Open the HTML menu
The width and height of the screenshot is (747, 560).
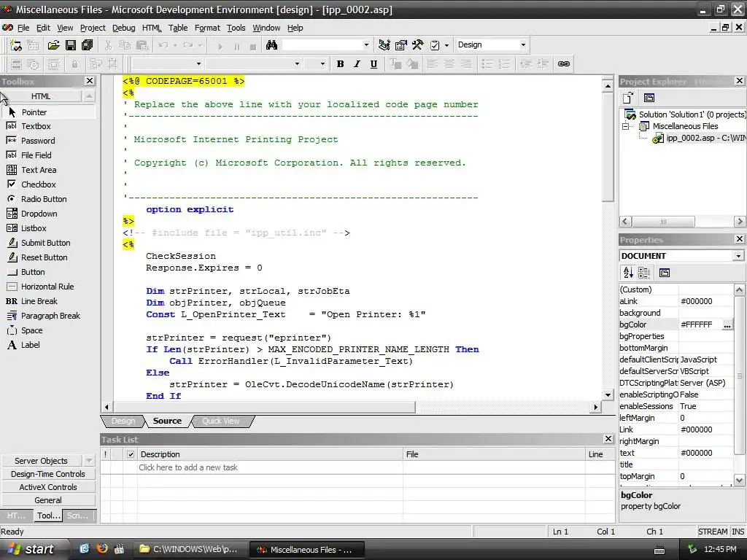tap(152, 28)
